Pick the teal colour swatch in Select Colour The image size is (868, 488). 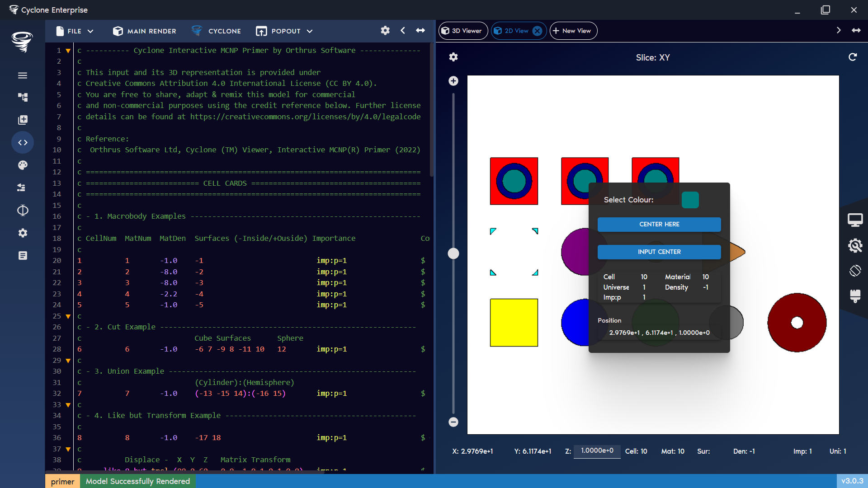click(690, 200)
